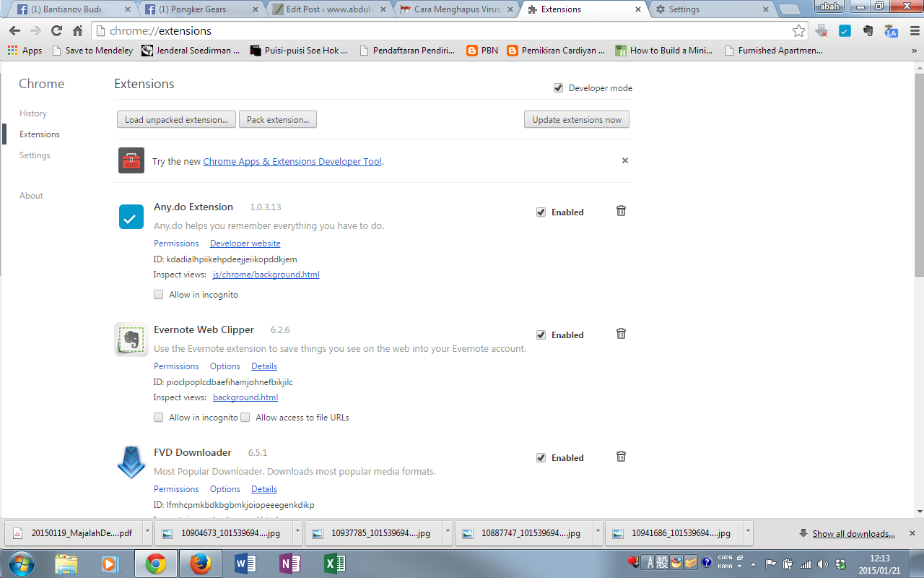Dismiss the Developer Tool promo banner

click(625, 160)
